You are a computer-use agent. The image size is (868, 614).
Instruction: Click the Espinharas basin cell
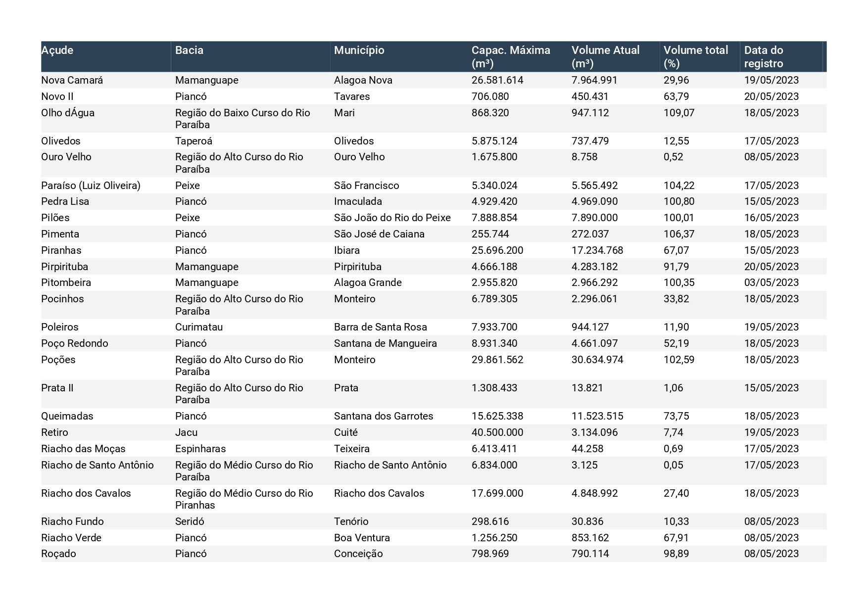[x=200, y=449]
